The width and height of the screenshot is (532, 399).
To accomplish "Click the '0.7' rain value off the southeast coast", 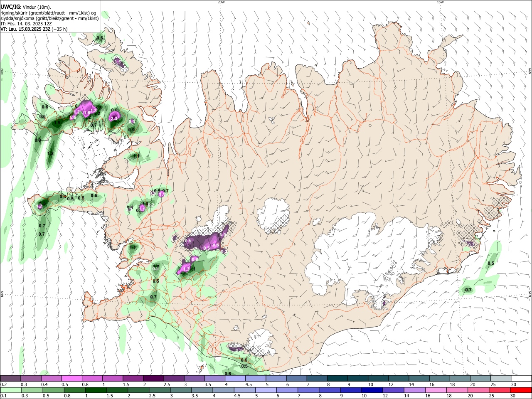I will tap(468, 290).
